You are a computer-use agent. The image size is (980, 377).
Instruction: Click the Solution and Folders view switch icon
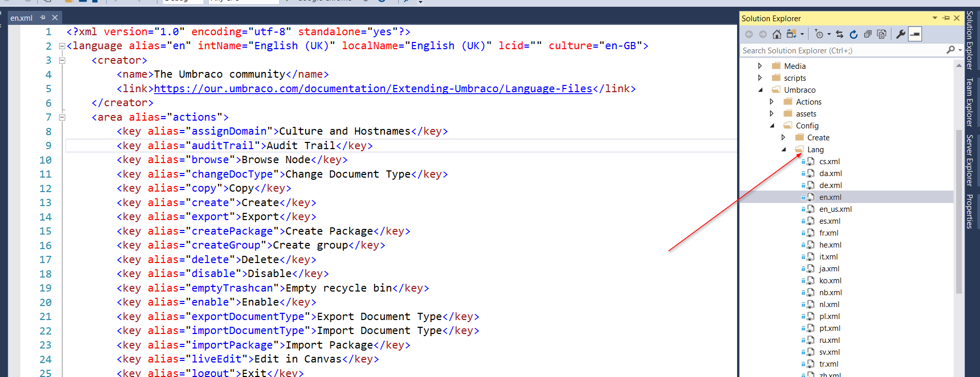click(x=791, y=34)
